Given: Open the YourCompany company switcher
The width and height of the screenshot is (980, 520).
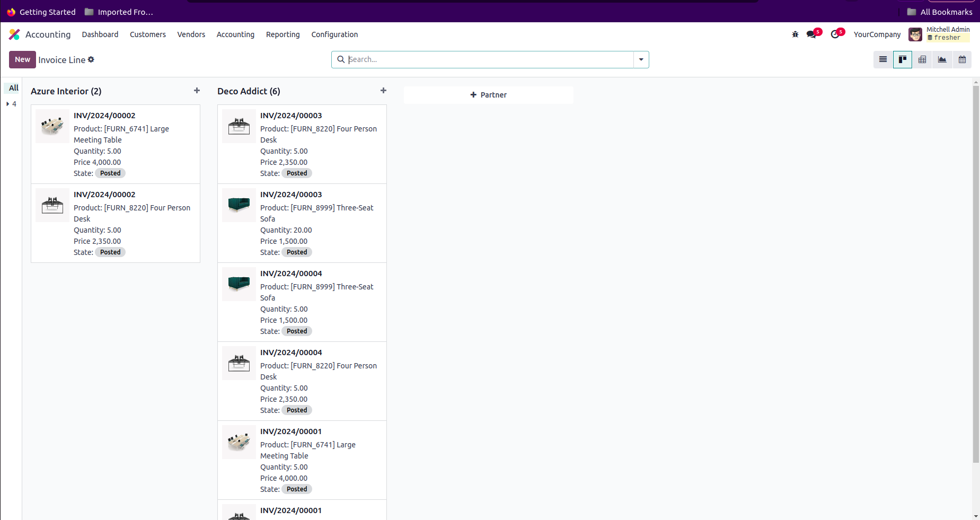Looking at the screenshot, I should pyautogui.click(x=877, y=34).
